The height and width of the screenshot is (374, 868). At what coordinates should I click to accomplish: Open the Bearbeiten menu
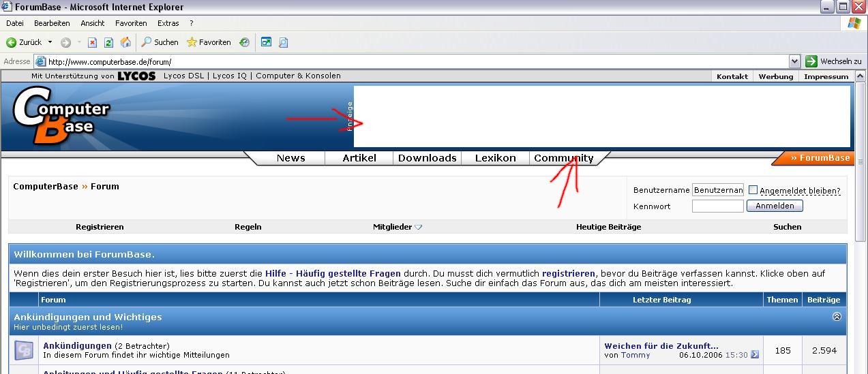52,23
